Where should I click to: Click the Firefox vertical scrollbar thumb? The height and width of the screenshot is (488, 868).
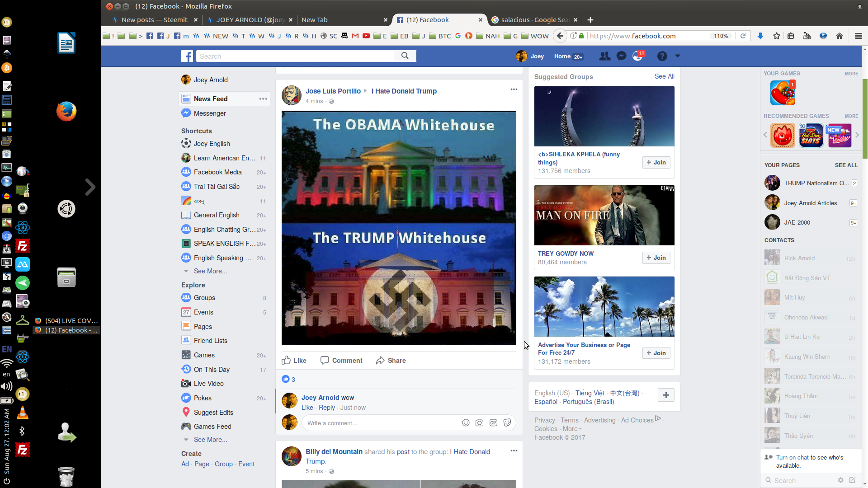(x=865, y=119)
